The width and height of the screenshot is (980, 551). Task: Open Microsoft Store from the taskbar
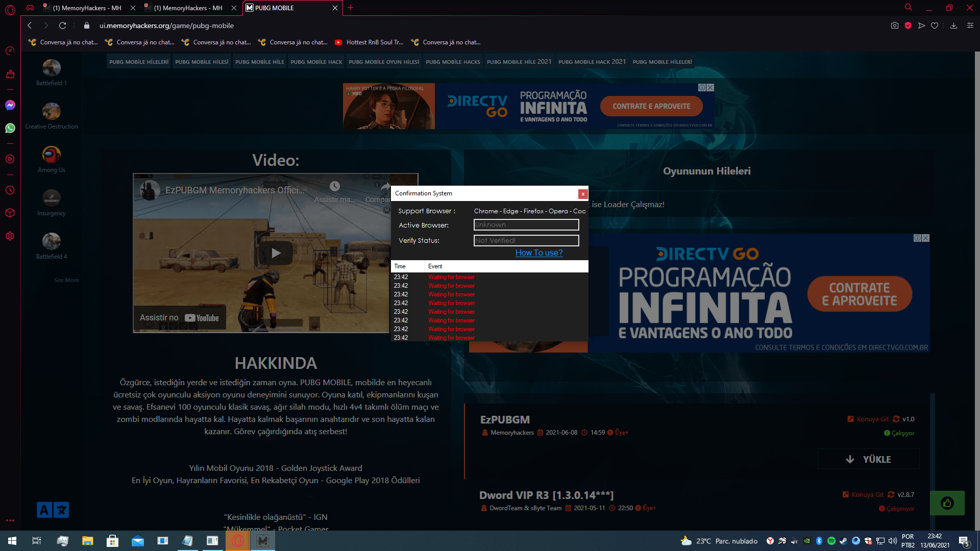coord(112,541)
